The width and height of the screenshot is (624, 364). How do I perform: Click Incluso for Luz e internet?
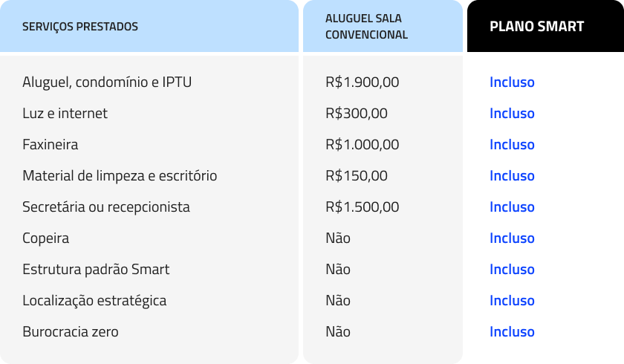pyautogui.click(x=512, y=114)
